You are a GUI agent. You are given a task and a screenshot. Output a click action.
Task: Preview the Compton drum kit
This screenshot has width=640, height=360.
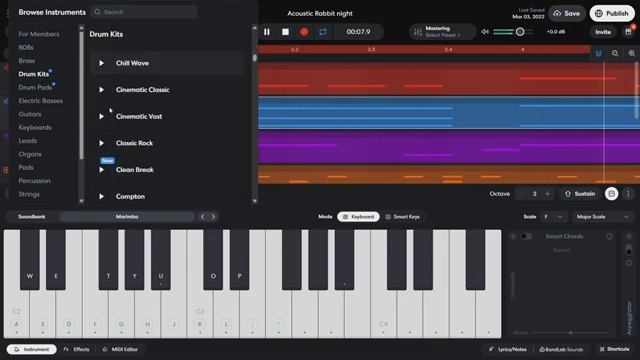coord(101,196)
